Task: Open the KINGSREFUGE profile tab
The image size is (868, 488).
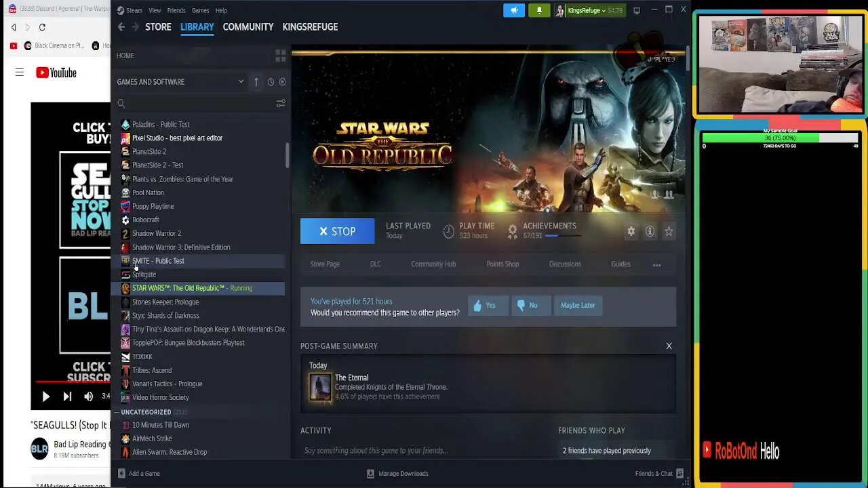Action: click(310, 27)
